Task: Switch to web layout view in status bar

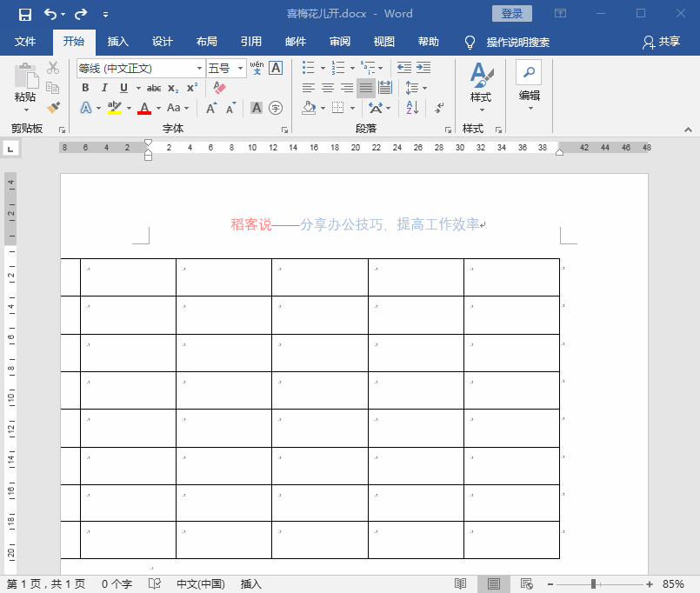Action: click(527, 583)
